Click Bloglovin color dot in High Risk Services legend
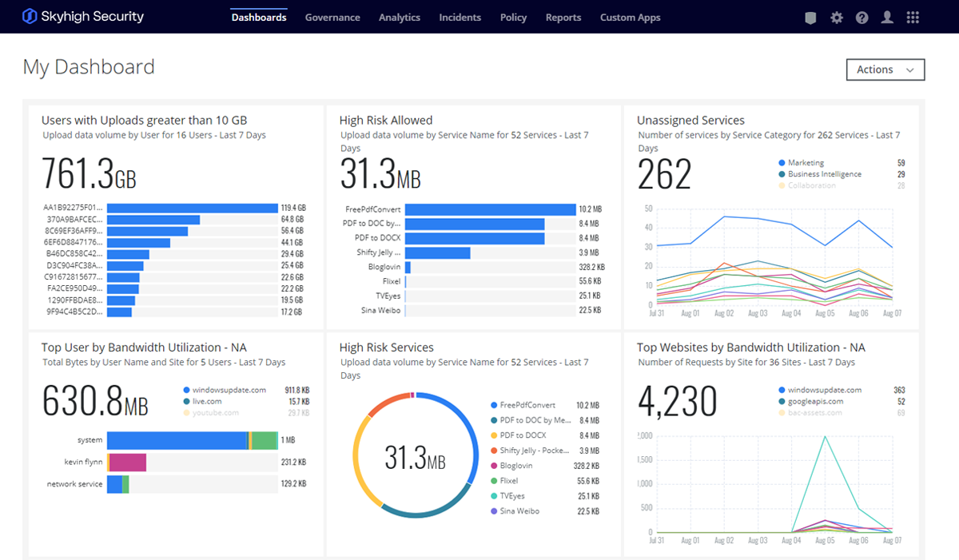 click(493, 466)
